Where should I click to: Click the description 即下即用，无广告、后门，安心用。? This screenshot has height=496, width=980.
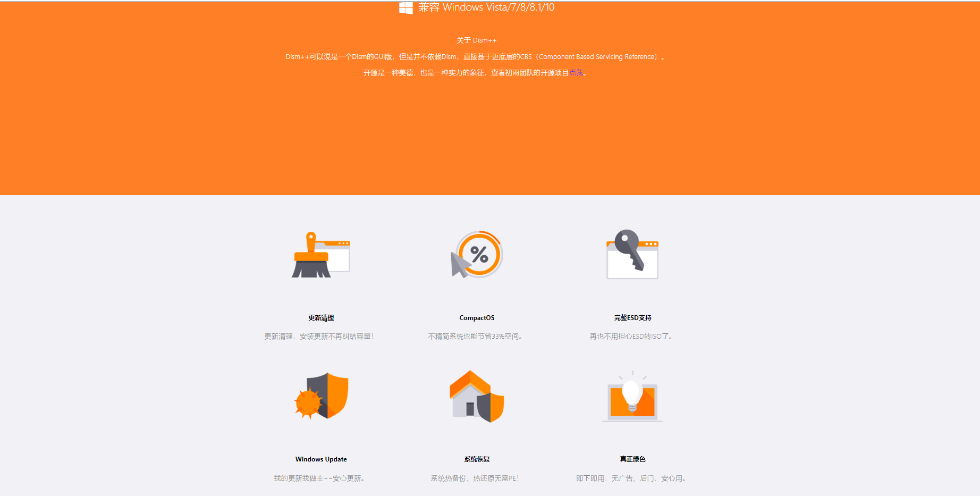tap(632, 478)
